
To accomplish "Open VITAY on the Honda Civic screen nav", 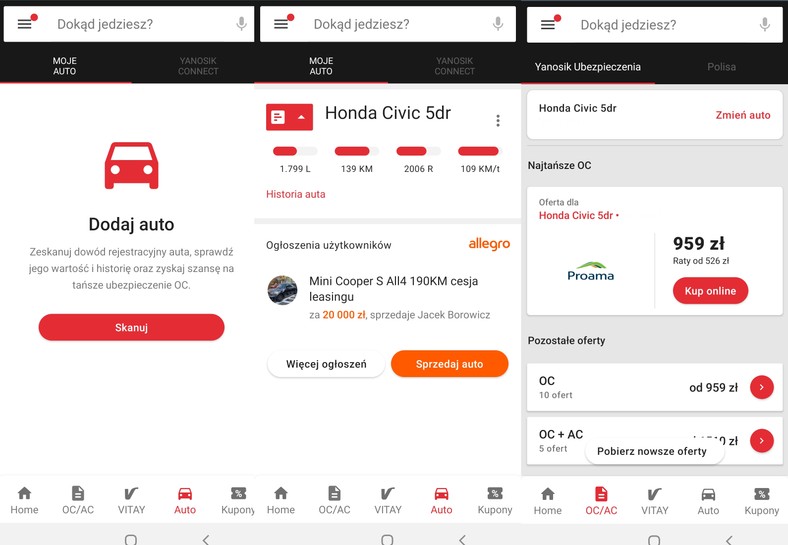I will coord(387,500).
